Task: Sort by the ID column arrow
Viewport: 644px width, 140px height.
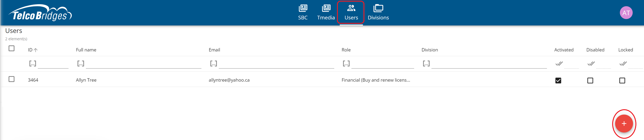Action: 35,50
